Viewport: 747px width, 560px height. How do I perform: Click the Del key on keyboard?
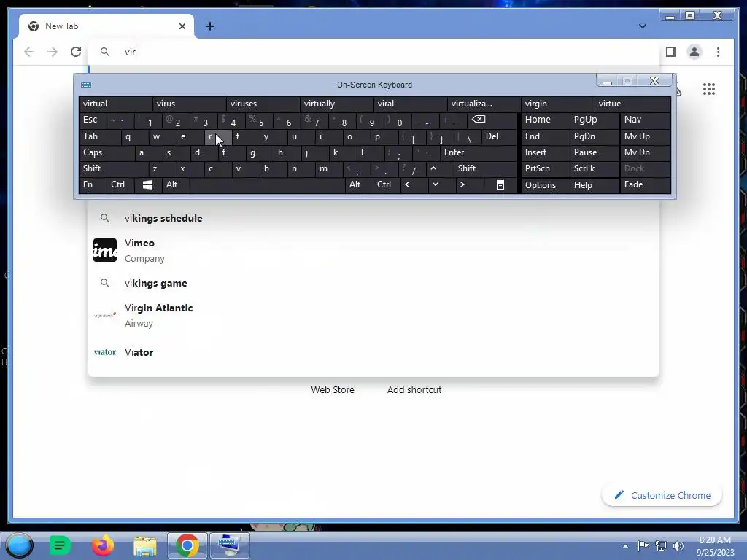pos(499,136)
